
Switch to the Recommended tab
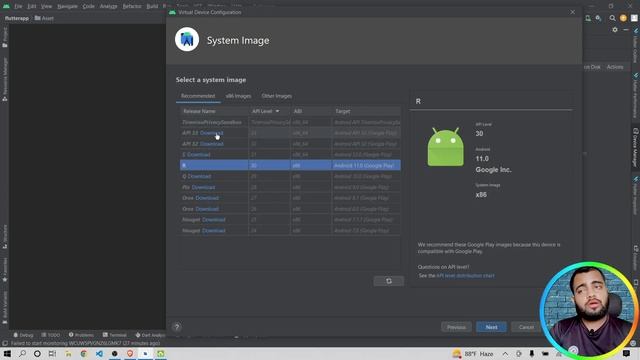point(198,96)
